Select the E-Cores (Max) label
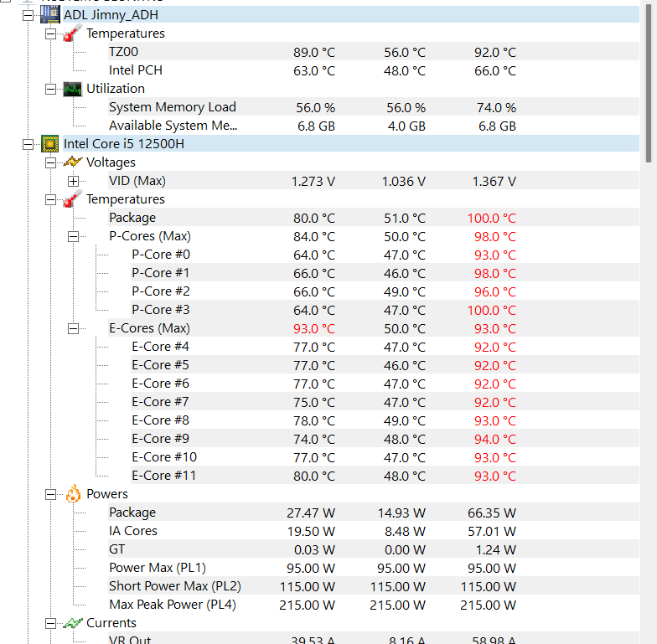The width and height of the screenshot is (657, 644). click(x=149, y=328)
